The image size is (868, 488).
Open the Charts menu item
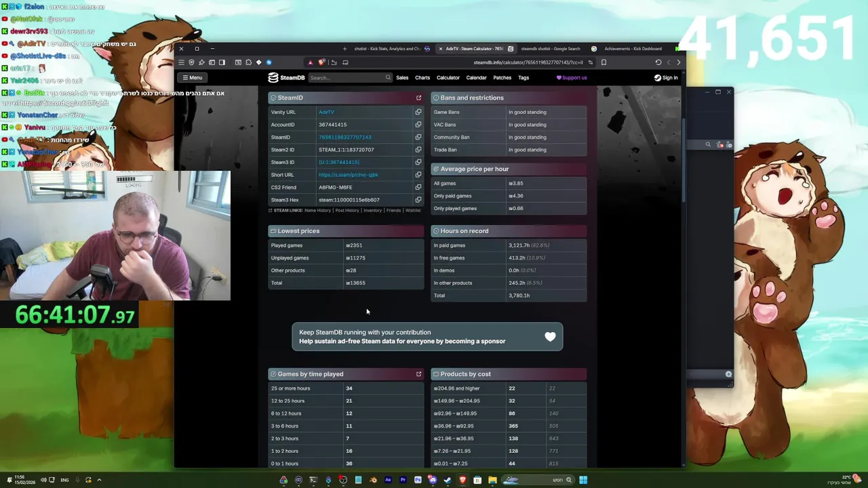tap(422, 77)
